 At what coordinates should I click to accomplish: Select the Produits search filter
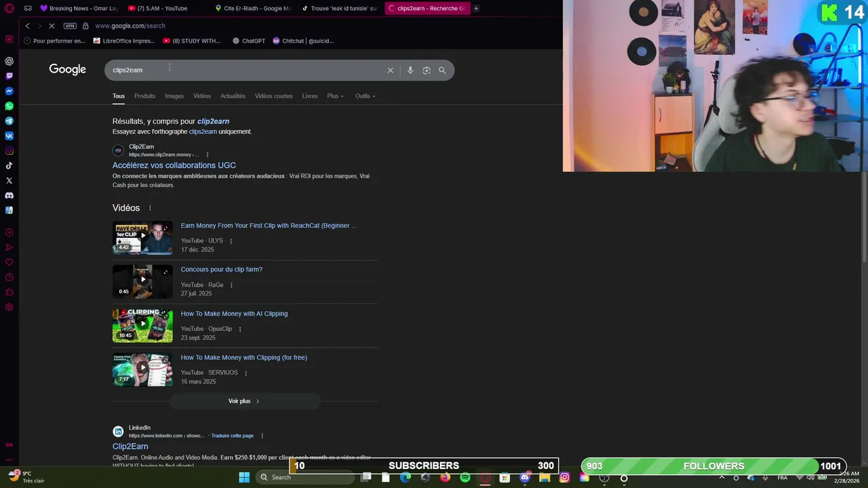tap(144, 96)
